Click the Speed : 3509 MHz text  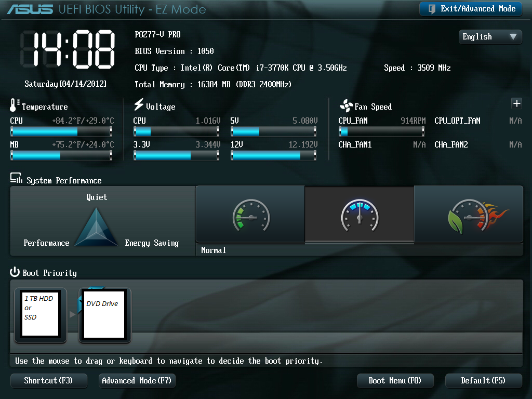coord(417,68)
